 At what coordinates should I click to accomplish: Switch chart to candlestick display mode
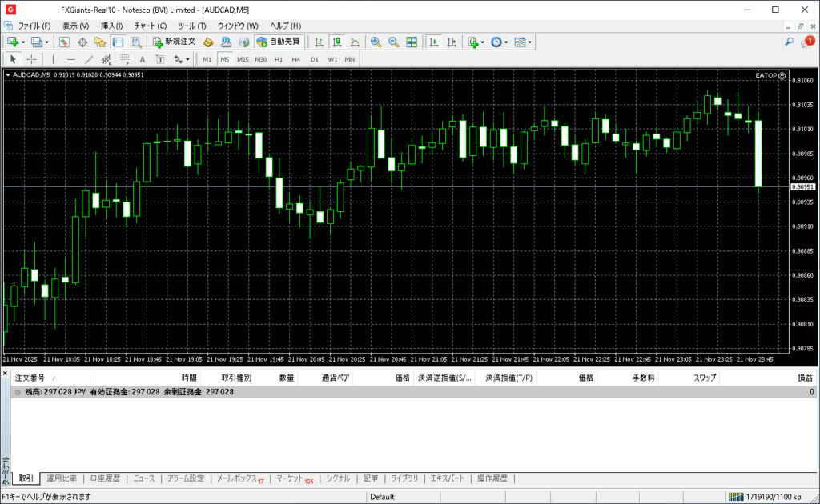337,42
